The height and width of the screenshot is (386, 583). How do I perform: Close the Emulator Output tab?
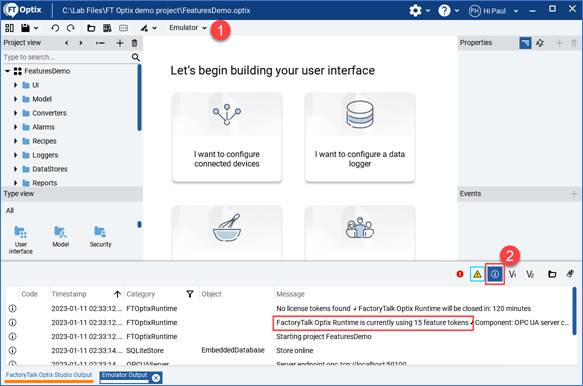[x=156, y=378]
